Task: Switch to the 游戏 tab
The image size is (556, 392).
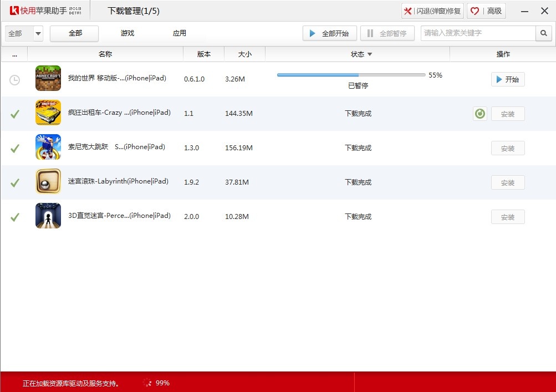Action: click(x=127, y=33)
